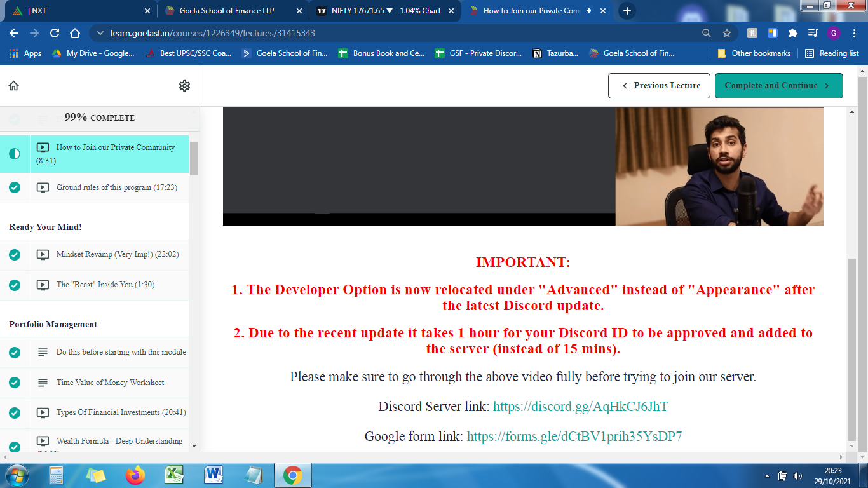Click the volume icon in system tray
Screen dimensions: 868x488
point(797,475)
